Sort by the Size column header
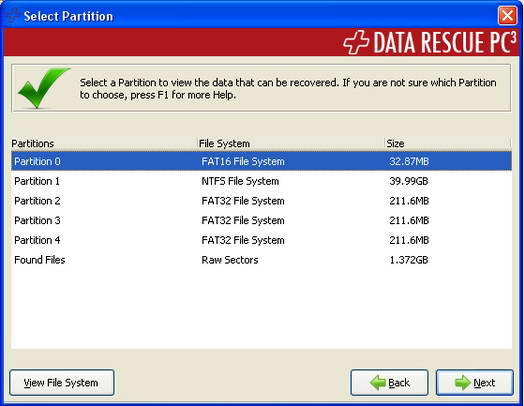 tap(448, 143)
